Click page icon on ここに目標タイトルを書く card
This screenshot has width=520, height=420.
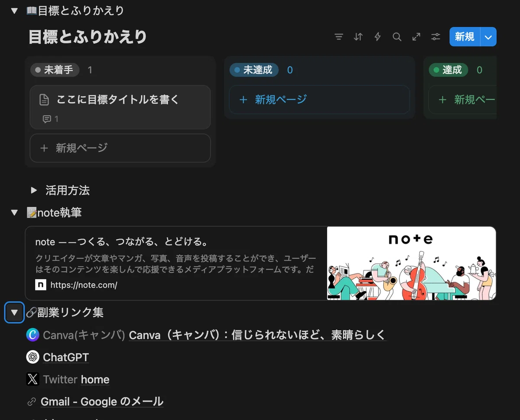(44, 100)
